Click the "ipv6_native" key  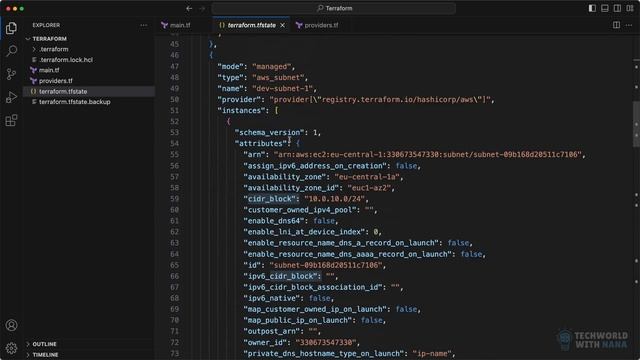click(x=273, y=298)
